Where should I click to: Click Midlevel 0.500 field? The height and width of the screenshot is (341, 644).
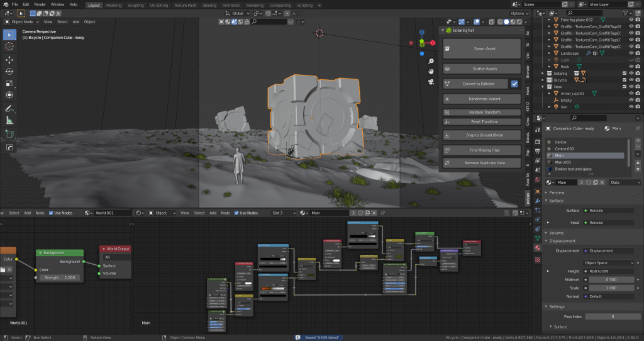611,280
